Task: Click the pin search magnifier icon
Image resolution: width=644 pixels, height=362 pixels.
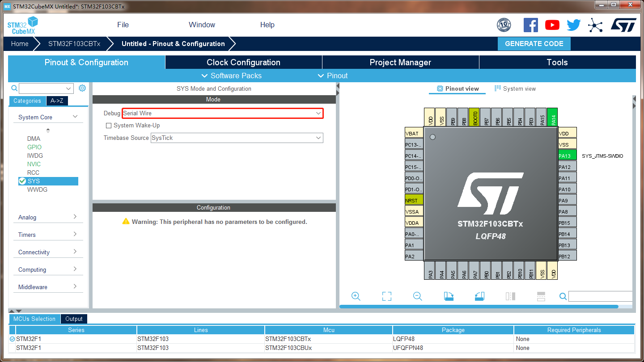Action: click(x=563, y=296)
